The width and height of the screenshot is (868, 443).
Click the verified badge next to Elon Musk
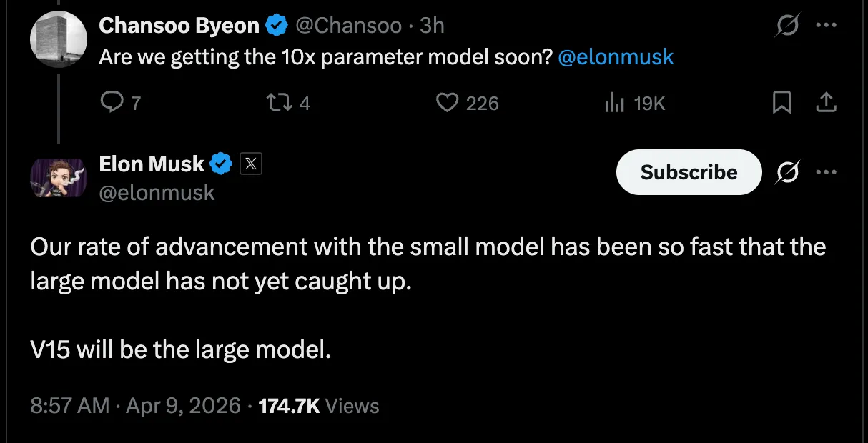click(221, 164)
